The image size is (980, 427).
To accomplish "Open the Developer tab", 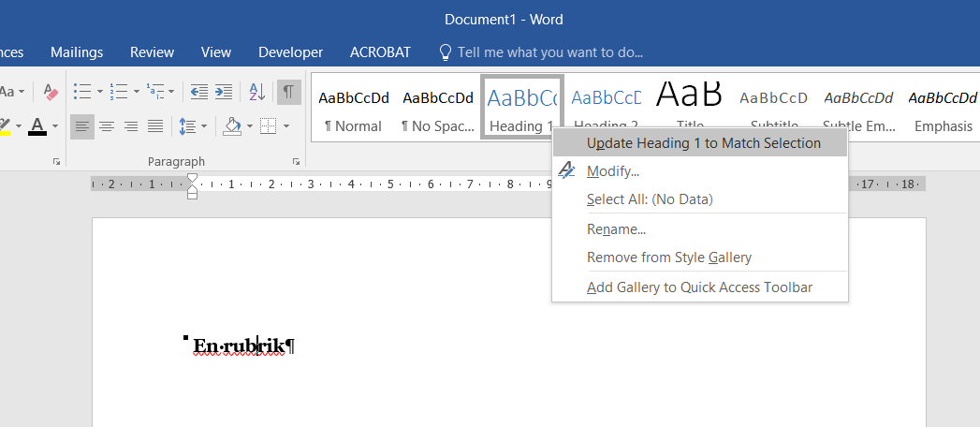I will 290,52.
